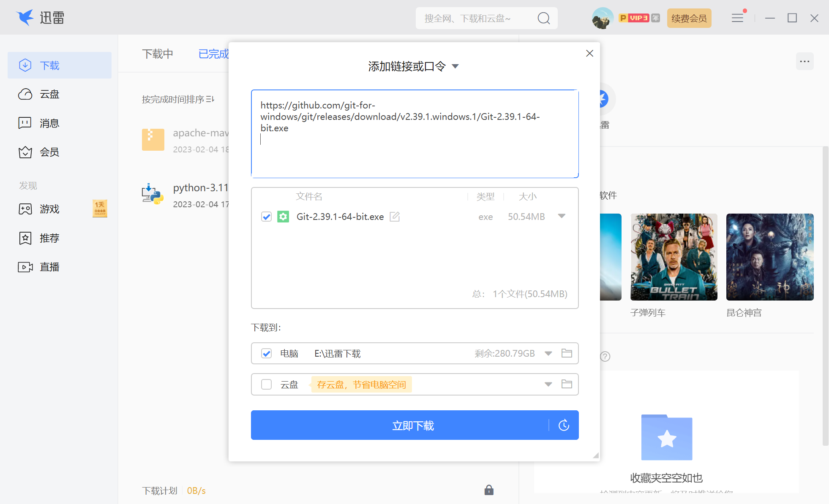829x504 pixels.
Task: Open the 云盘 sidebar section
Action: [60, 94]
